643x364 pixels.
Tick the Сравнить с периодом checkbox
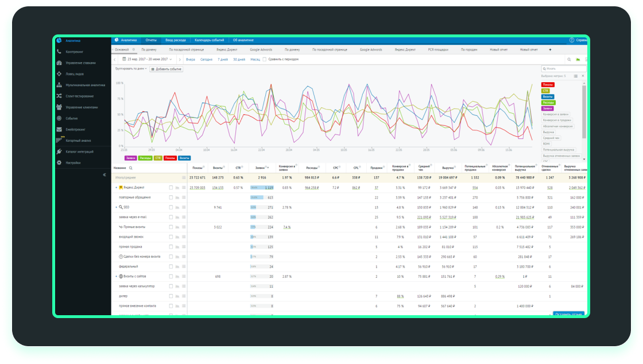[265, 60]
